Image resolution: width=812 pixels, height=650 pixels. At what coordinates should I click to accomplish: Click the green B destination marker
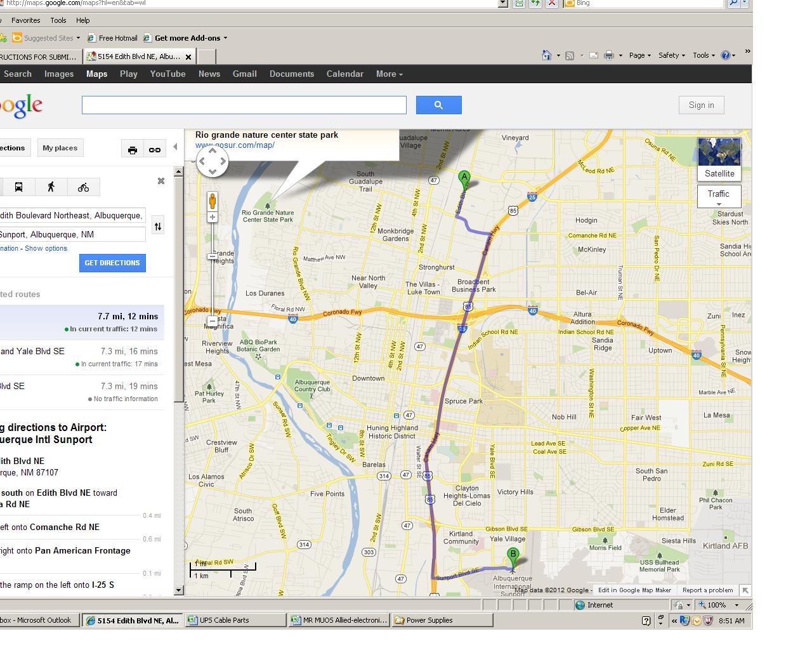point(513,558)
